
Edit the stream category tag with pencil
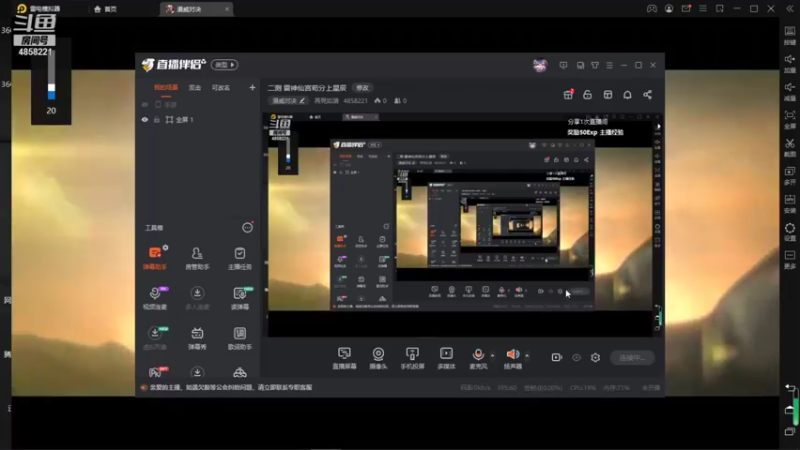coord(288,101)
